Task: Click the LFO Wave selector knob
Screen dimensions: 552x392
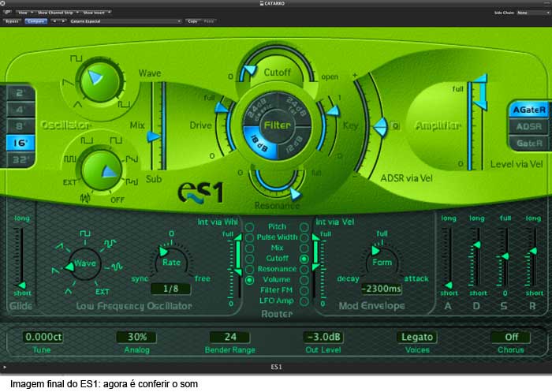Action: click(84, 263)
